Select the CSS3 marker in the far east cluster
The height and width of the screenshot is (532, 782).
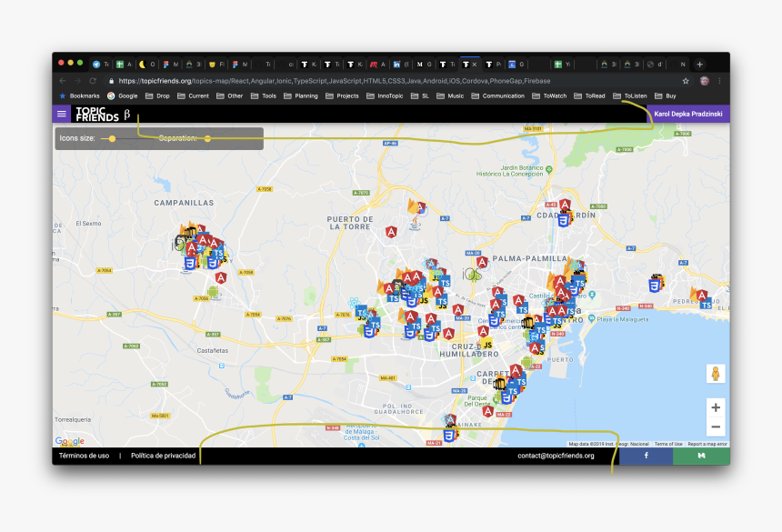coord(655,286)
